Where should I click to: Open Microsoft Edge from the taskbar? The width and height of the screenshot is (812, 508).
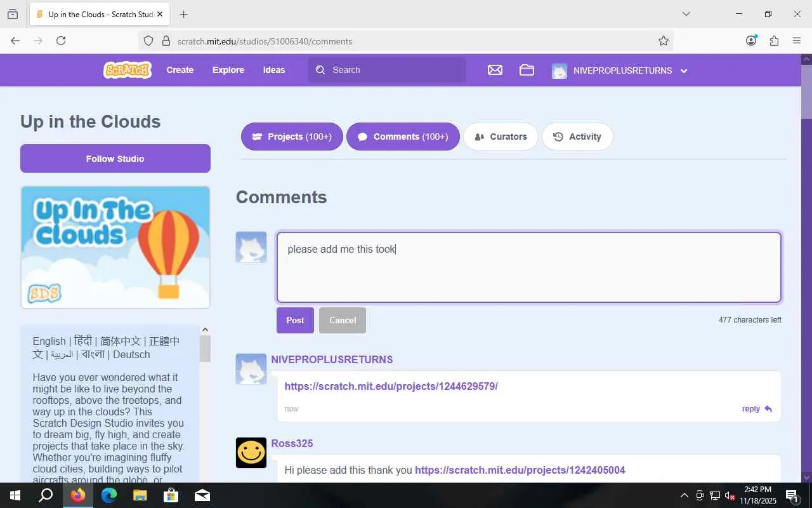pyautogui.click(x=109, y=495)
